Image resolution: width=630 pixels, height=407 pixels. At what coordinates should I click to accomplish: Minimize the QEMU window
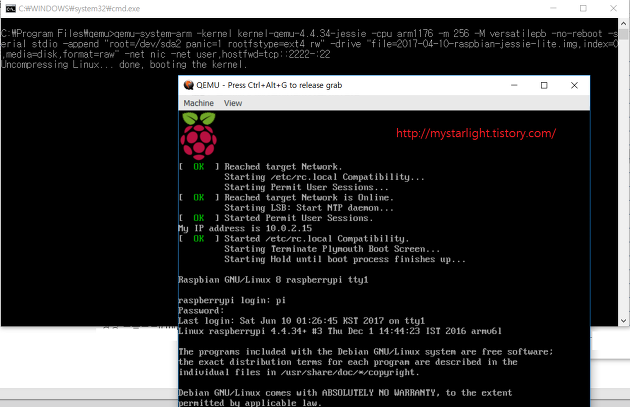point(514,85)
